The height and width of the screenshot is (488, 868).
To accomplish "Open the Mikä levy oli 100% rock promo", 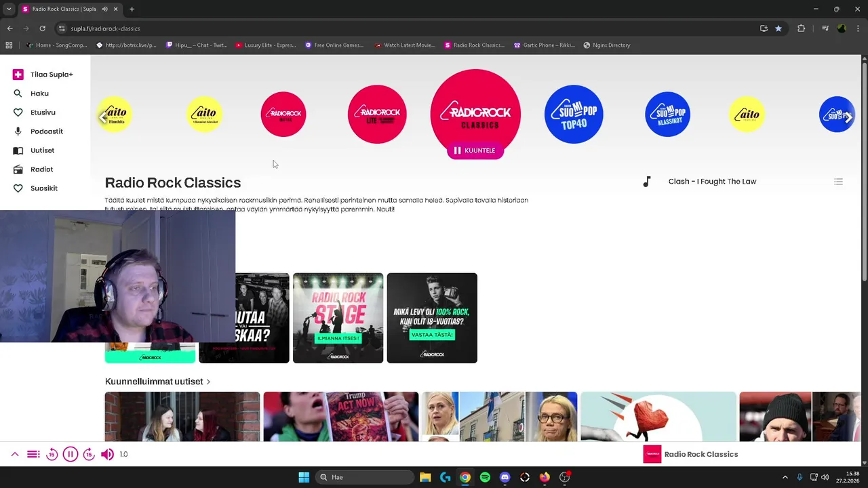I will pos(432,318).
